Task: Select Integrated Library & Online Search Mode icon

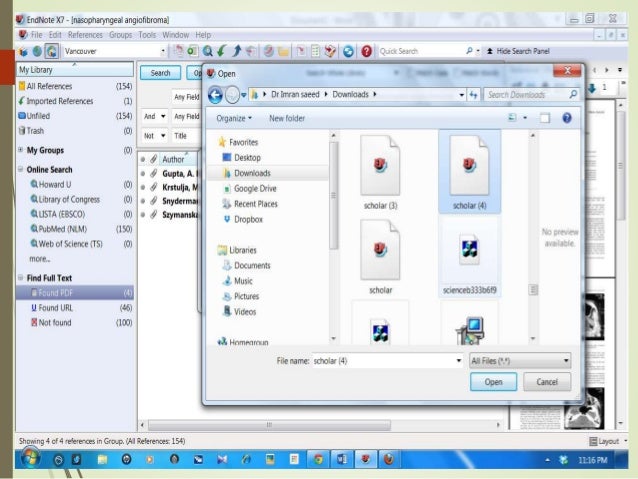Action: (52, 51)
